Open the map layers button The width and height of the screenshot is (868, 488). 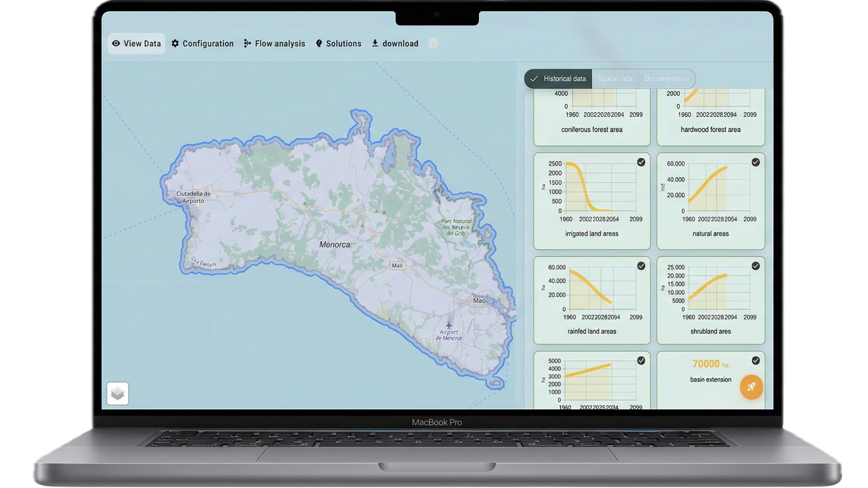point(118,394)
